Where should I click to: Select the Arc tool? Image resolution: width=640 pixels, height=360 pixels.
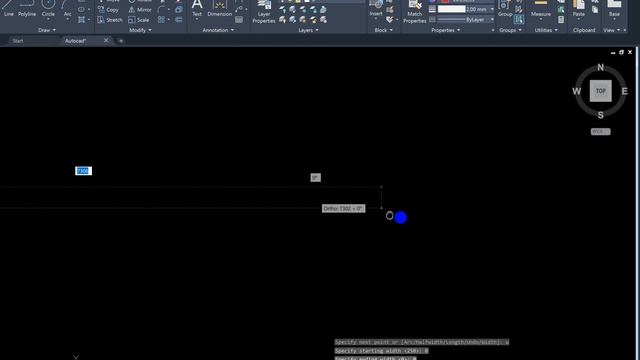[67, 8]
